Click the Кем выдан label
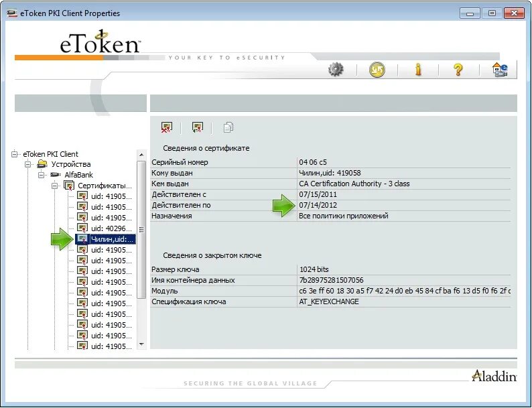Screen dimensions: 532x408 [x=170, y=184]
